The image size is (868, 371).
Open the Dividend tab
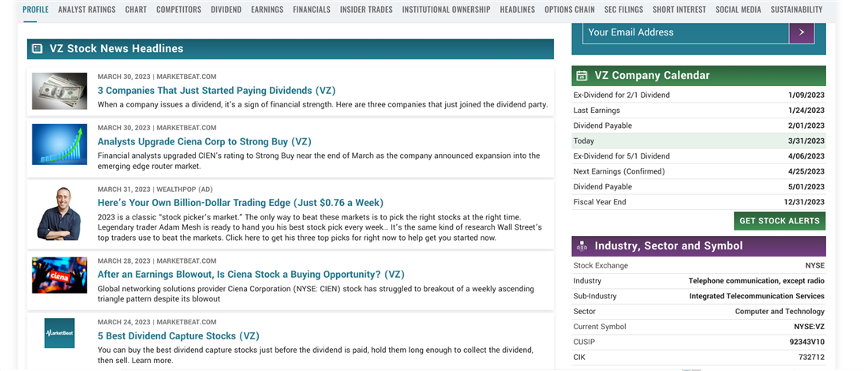point(226,9)
